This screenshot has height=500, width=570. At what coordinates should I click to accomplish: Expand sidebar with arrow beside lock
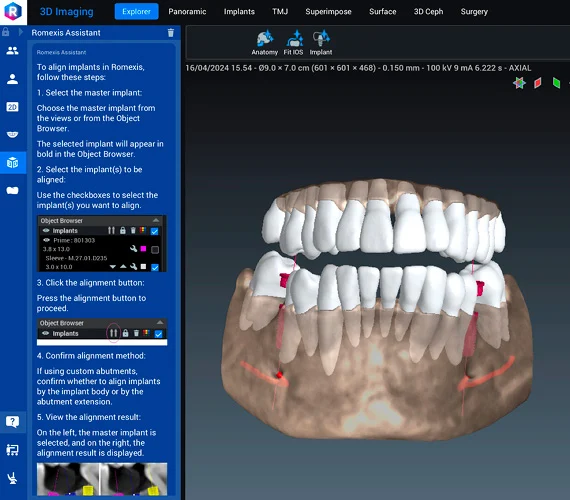click(21, 32)
